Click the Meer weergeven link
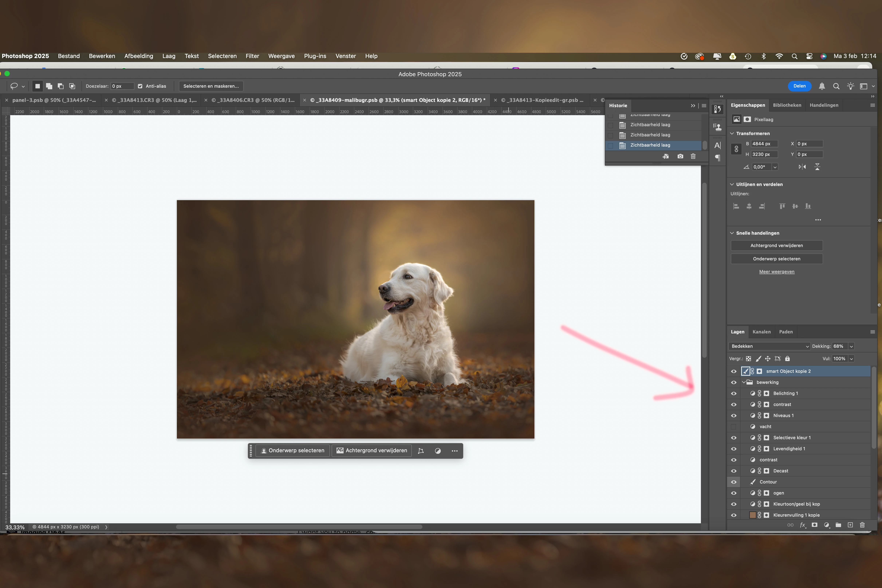 pyautogui.click(x=777, y=272)
